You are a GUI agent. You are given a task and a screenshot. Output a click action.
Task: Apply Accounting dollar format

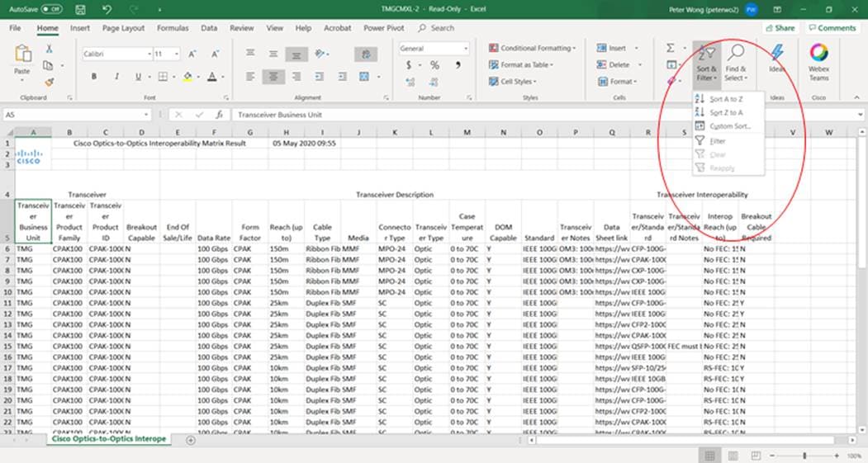pyautogui.click(x=409, y=65)
